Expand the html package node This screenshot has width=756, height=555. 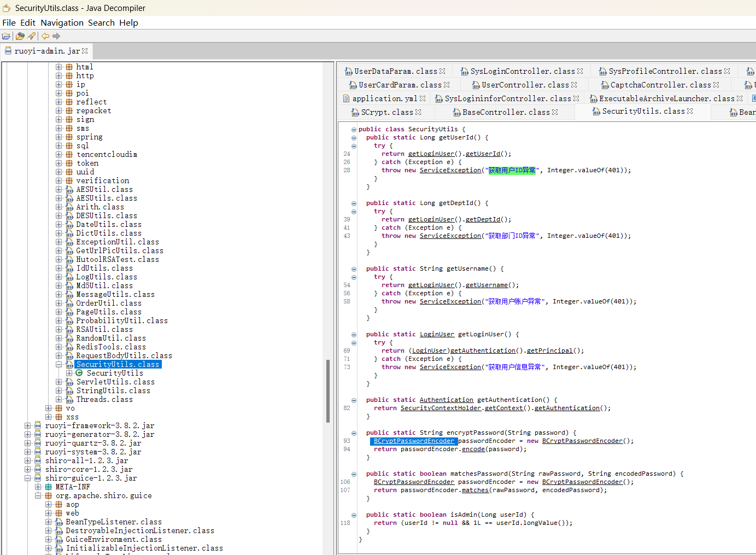coord(58,67)
